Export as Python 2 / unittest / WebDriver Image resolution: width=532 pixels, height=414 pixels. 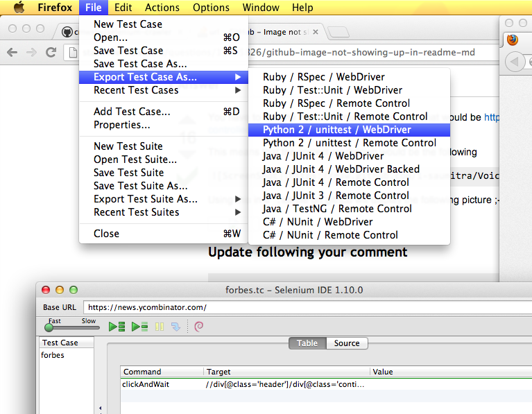click(x=349, y=130)
